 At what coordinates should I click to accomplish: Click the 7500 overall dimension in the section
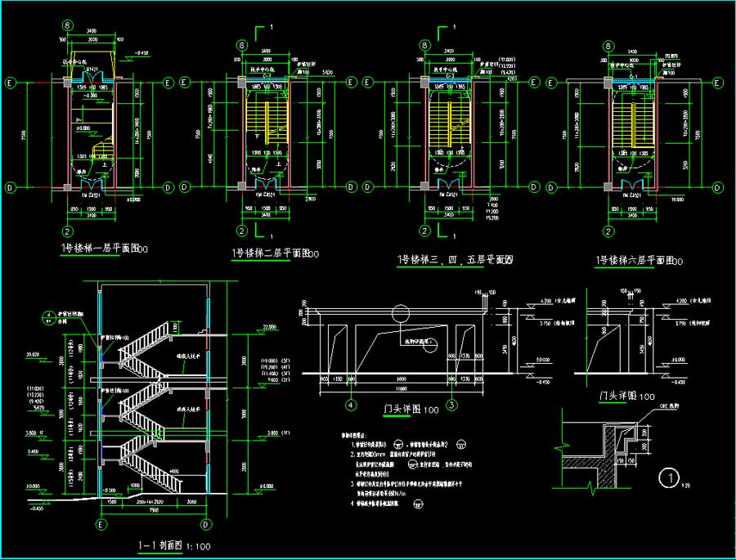pos(154,510)
